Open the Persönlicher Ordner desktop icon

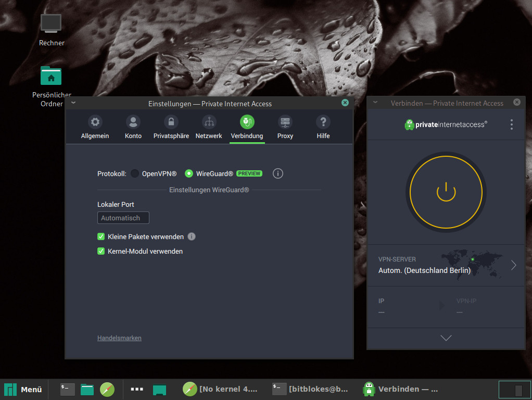click(51, 86)
